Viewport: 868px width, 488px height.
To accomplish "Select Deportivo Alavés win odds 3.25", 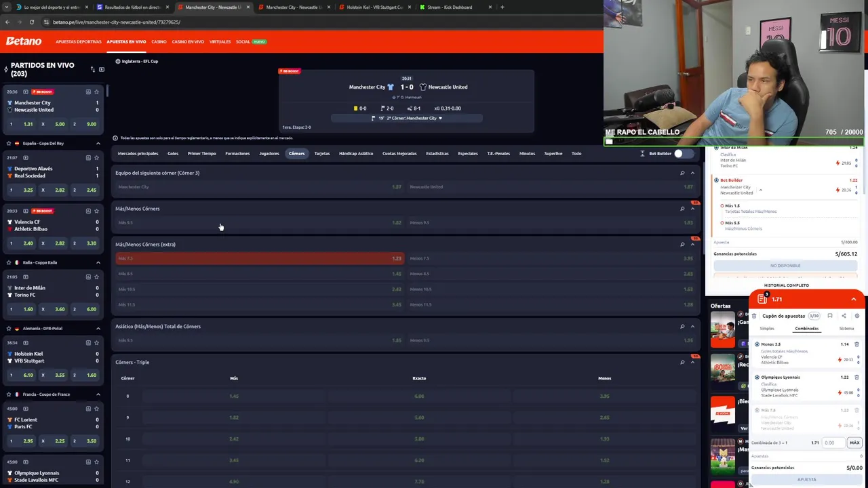I will (22, 190).
